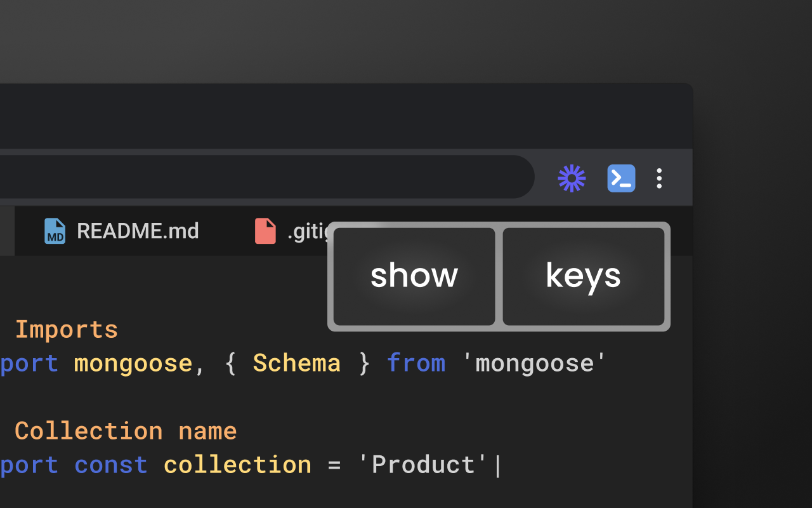
Task: Switch to the .gitignore tab
Action: [307, 232]
